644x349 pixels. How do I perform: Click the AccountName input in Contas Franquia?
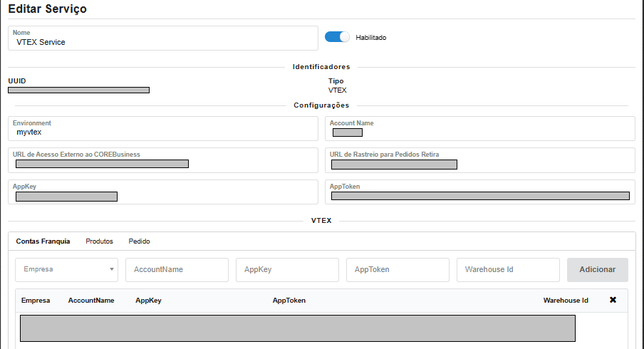pyautogui.click(x=177, y=270)
